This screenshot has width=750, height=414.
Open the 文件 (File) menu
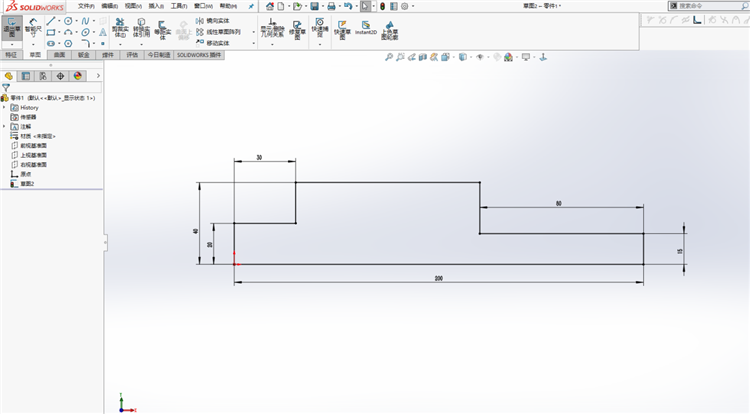click(86, 6)
